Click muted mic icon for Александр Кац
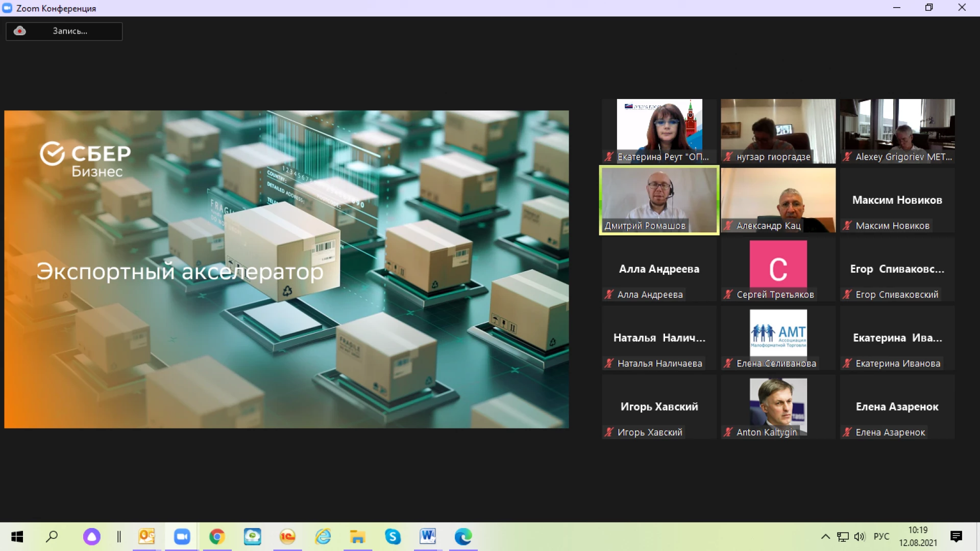The width and height of the screenshot is (980, 551). click(x=728, y=226)
